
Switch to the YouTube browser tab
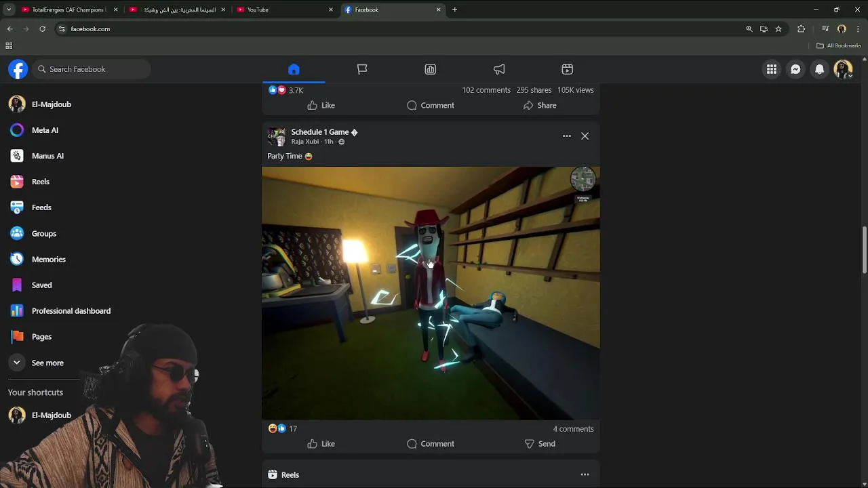(x=284, y=9)
